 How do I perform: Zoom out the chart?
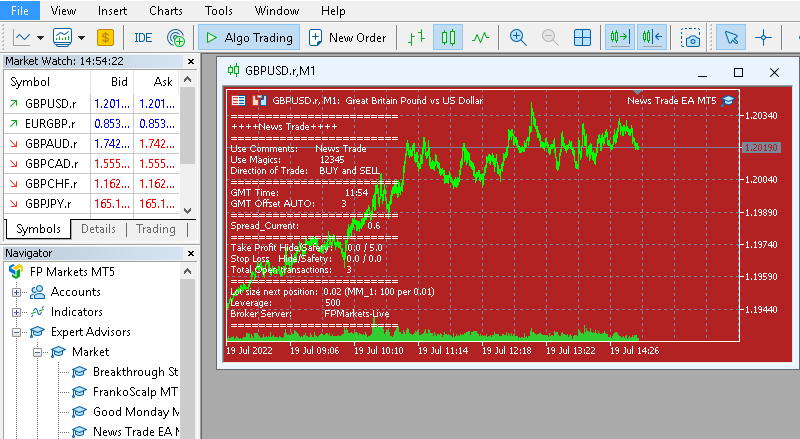click(550, 37)
